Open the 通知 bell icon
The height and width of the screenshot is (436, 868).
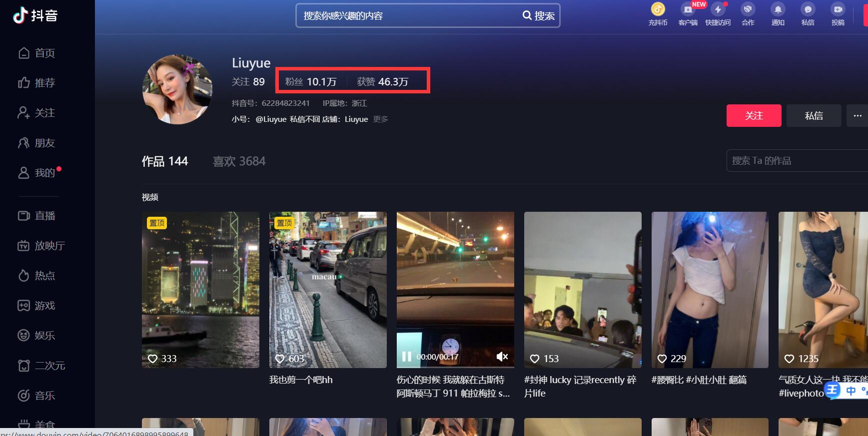778,9
